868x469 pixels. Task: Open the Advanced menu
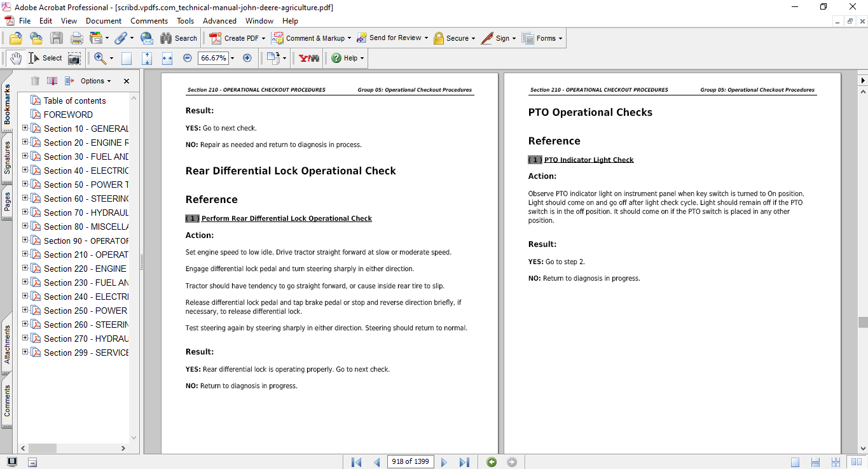219,21
